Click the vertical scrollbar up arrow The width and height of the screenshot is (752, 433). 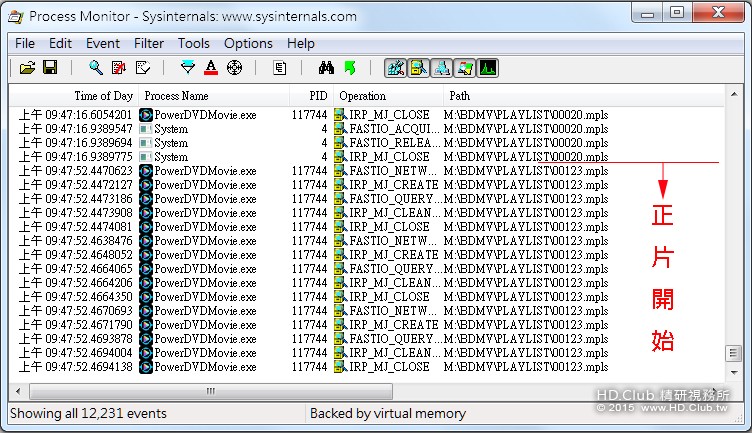point(734,94)
